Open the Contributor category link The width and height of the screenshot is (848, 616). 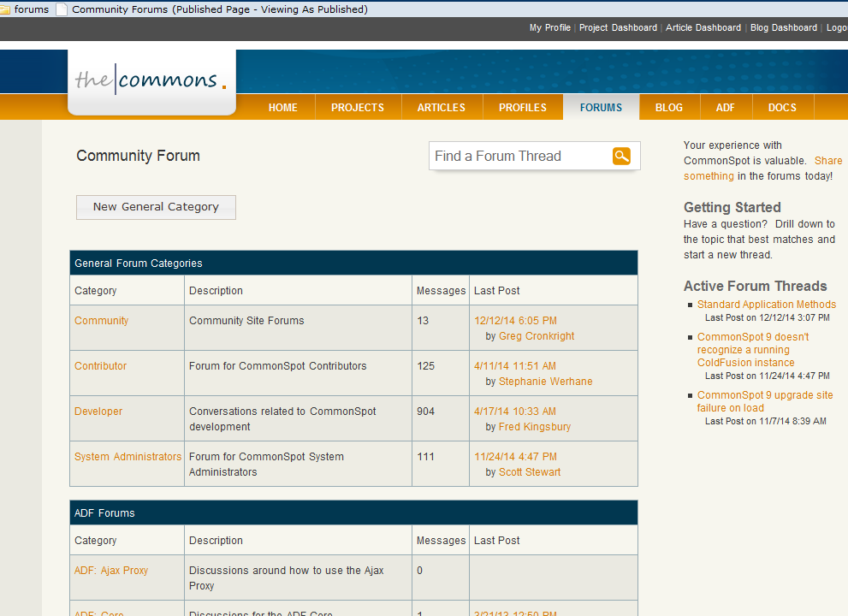[101, 366]
